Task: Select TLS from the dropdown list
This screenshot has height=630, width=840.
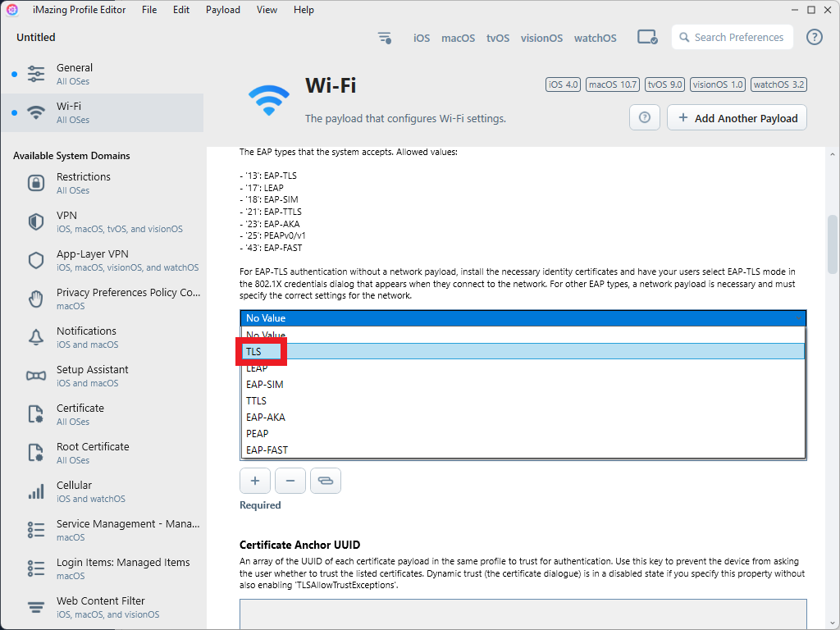Action: tap(523, 351)
